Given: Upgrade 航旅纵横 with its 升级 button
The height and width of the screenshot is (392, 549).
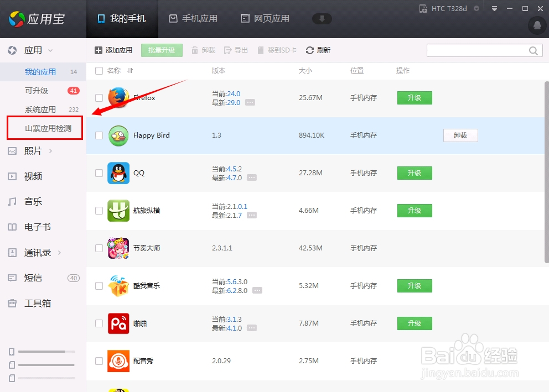Looking at the screenshot, I should tap(415, 211).
